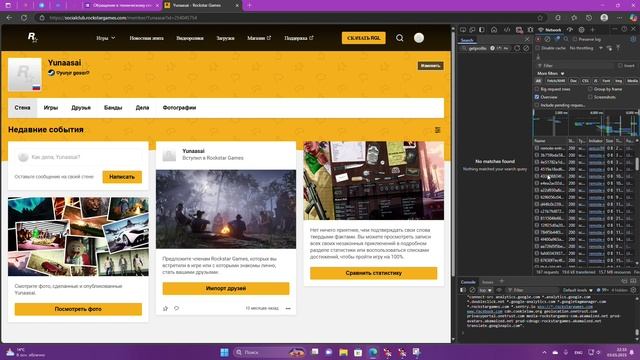Switch to the Друзья tab

pyautogui.click(x=81, y=108)
